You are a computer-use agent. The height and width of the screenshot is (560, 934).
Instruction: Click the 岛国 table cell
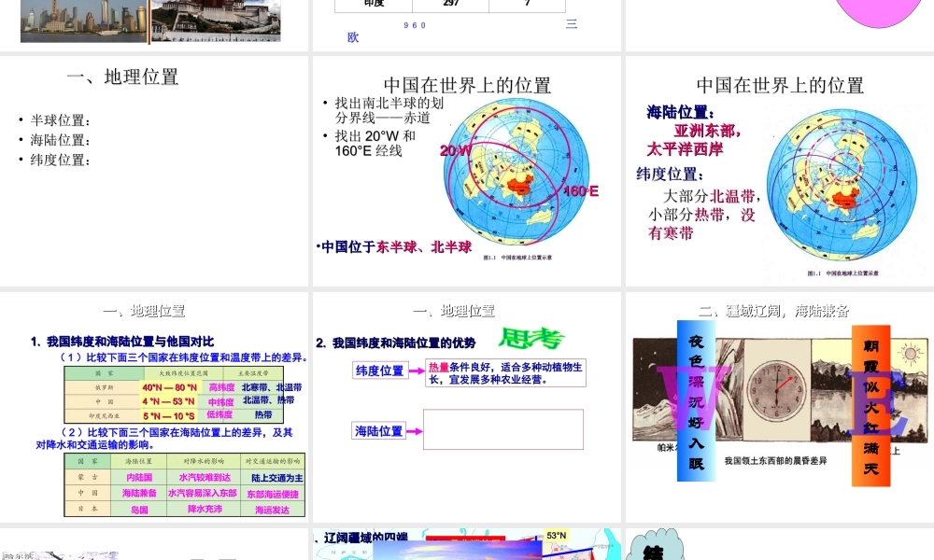point(139,510)
